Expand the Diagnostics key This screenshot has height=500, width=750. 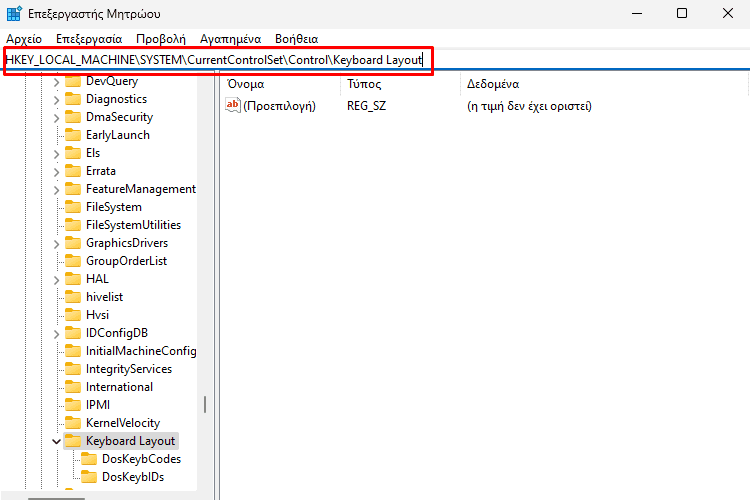coord(56,100)
